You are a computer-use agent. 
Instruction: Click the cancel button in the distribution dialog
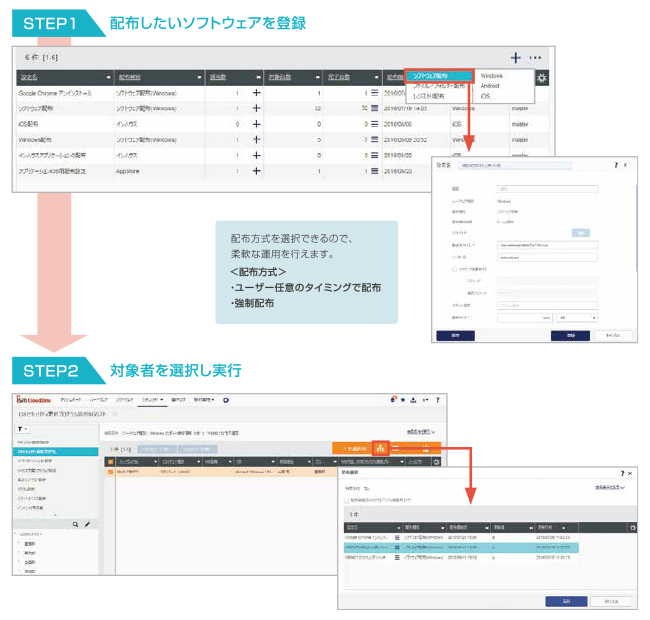click(x=610, y=602)
